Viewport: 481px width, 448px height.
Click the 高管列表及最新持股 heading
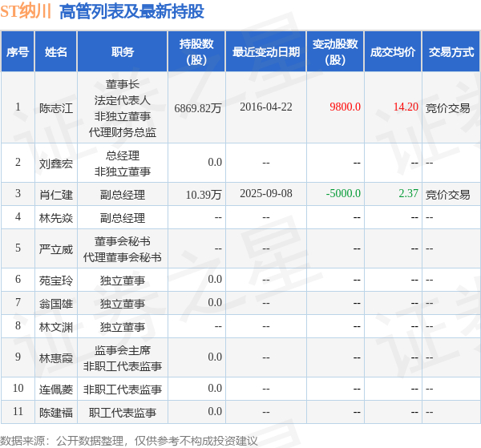coord(131,12)
